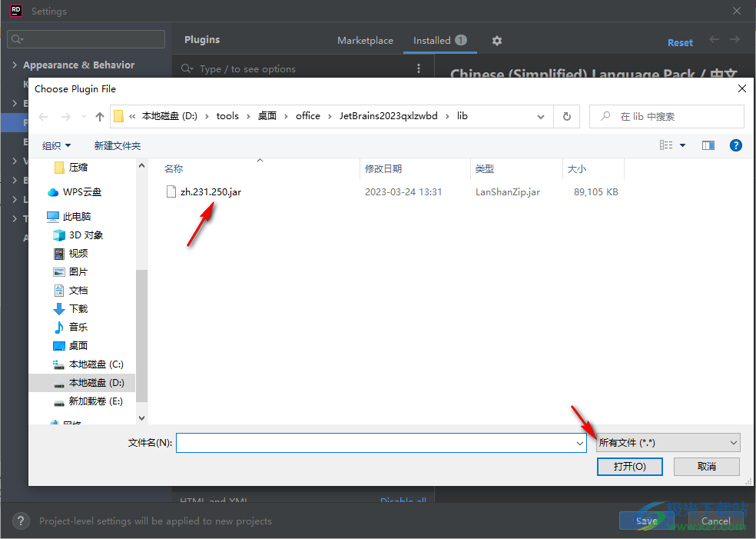Navigate up to the parent folder
Image resolution: width=756 pixels, height=539 pixels.
[100, 115]
